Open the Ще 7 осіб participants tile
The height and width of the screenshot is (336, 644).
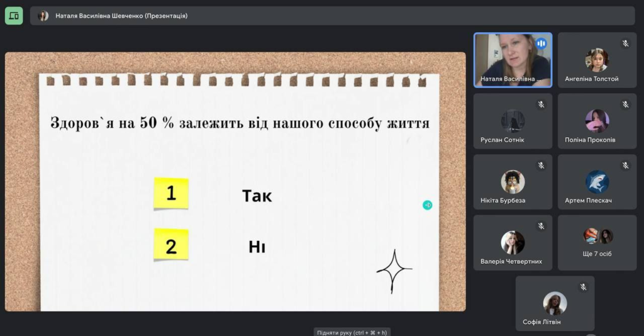pos(597,243)
